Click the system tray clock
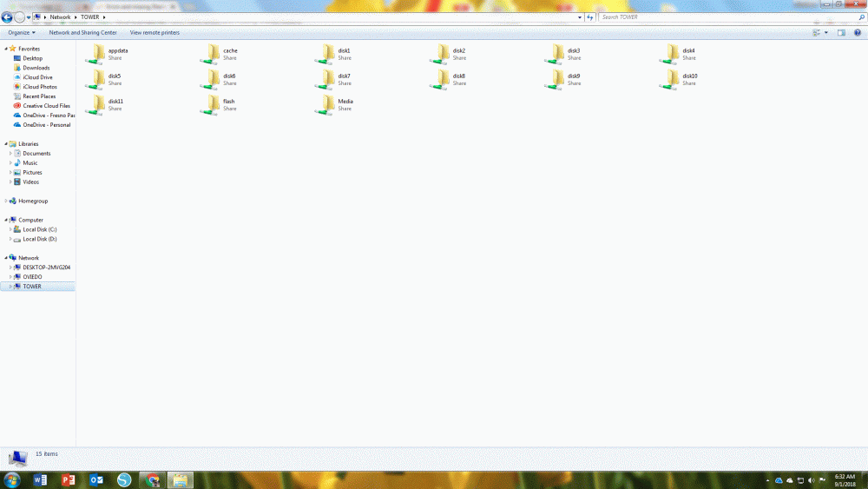This screenshot has height=489, width=868. (845, 480)
